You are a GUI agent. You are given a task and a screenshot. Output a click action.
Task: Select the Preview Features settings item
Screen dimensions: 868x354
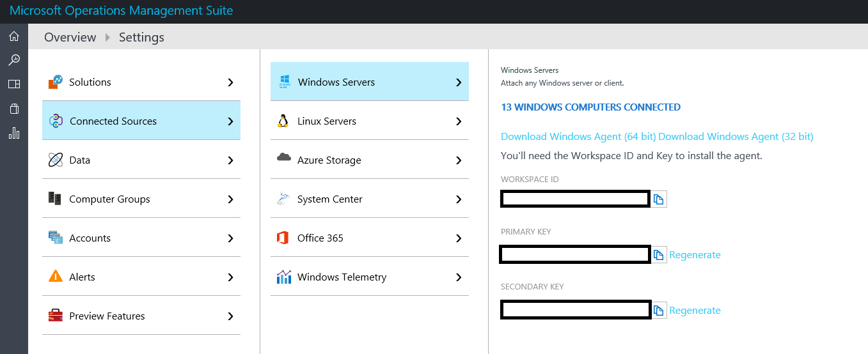click(141, 316)
